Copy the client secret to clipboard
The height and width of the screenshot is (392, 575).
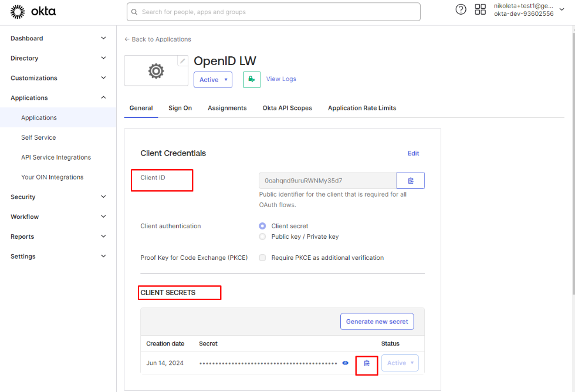367,363
